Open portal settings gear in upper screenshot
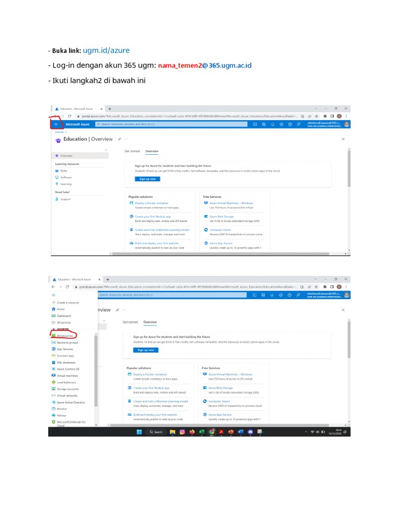Screen dimensions: 399x532 (281, 124)
